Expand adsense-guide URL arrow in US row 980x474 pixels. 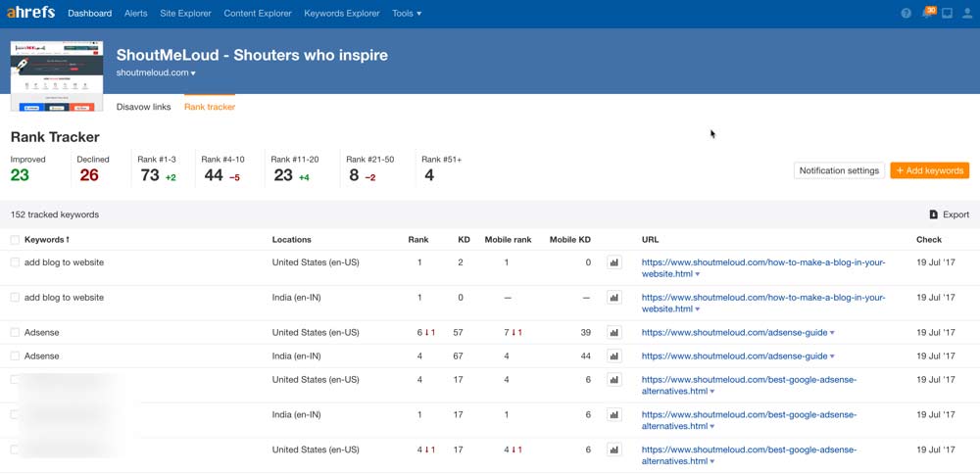point(832,333)
